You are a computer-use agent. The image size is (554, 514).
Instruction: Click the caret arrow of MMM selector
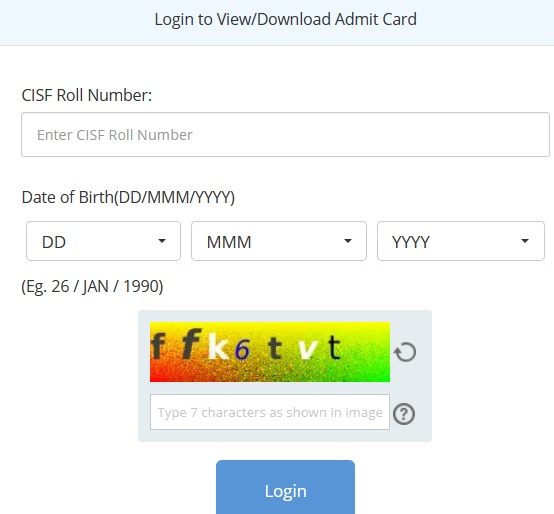[x=348, y=241]
